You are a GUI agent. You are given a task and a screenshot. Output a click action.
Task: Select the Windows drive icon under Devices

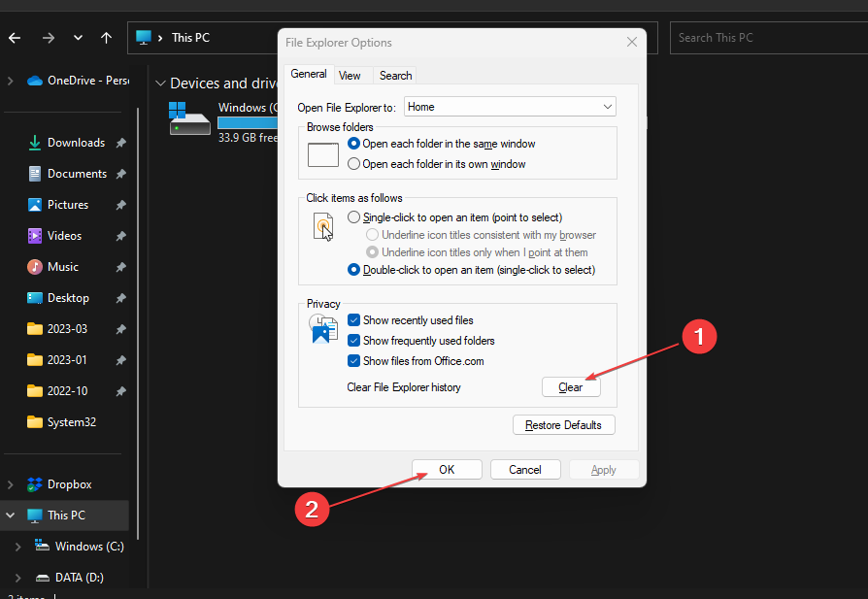pyautogui.click(x=189, y=118)
